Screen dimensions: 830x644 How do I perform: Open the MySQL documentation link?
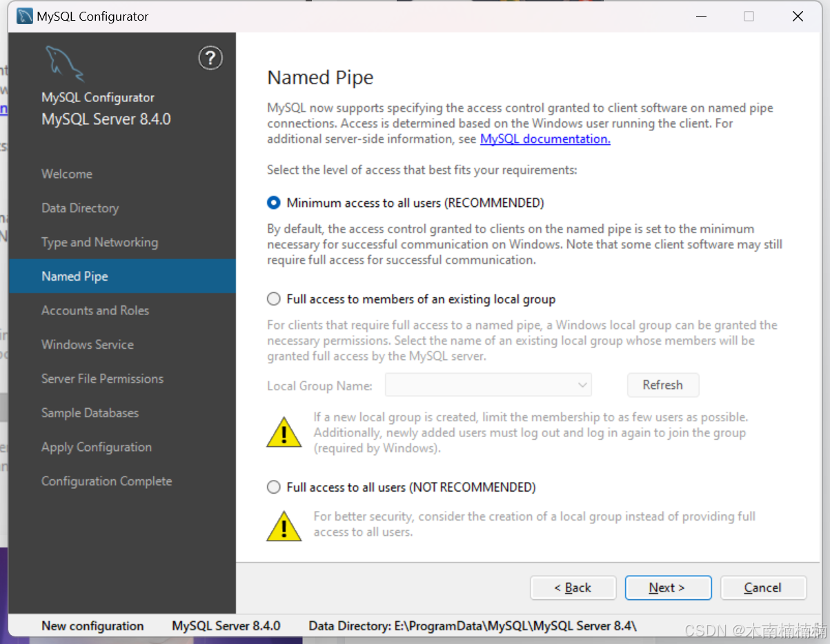(x=545, y=139)
